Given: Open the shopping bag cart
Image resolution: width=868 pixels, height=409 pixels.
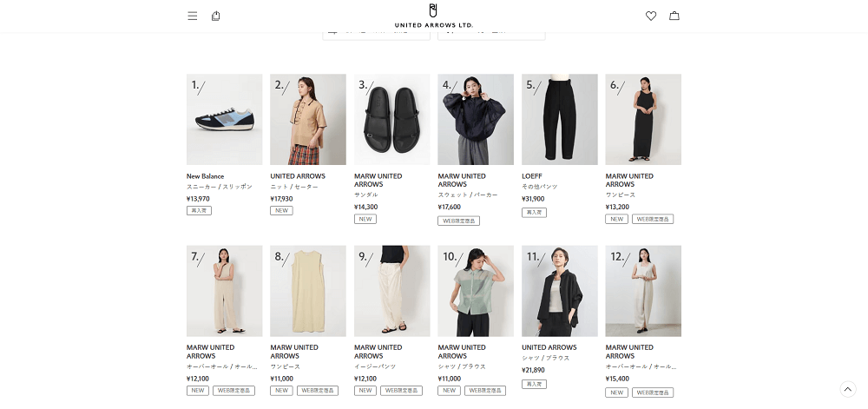Looking at the screenshot, I should click(x=674, y=16).
